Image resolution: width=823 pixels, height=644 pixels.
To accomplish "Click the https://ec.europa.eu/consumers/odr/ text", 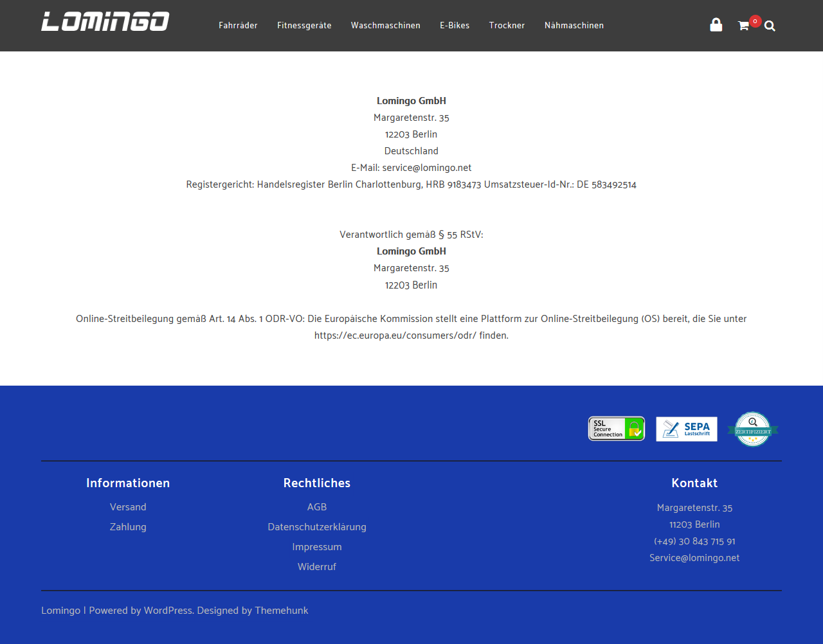I will point(395,335).
